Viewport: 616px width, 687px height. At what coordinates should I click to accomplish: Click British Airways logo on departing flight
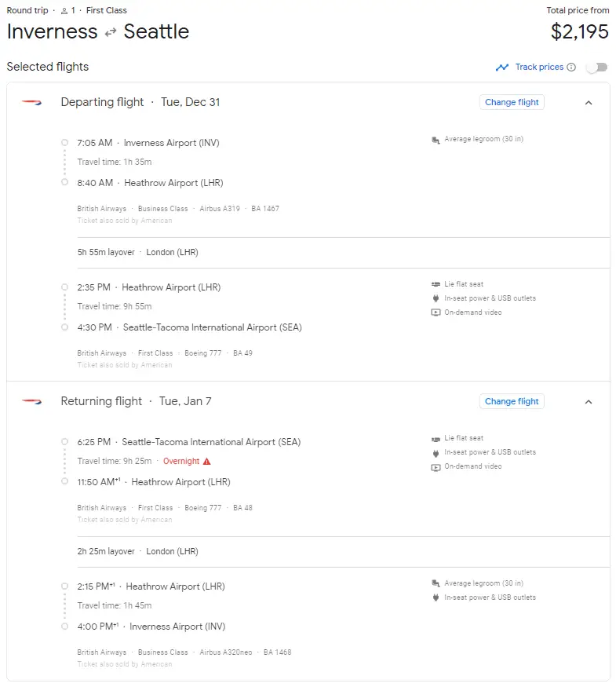[x=31, y=102]
